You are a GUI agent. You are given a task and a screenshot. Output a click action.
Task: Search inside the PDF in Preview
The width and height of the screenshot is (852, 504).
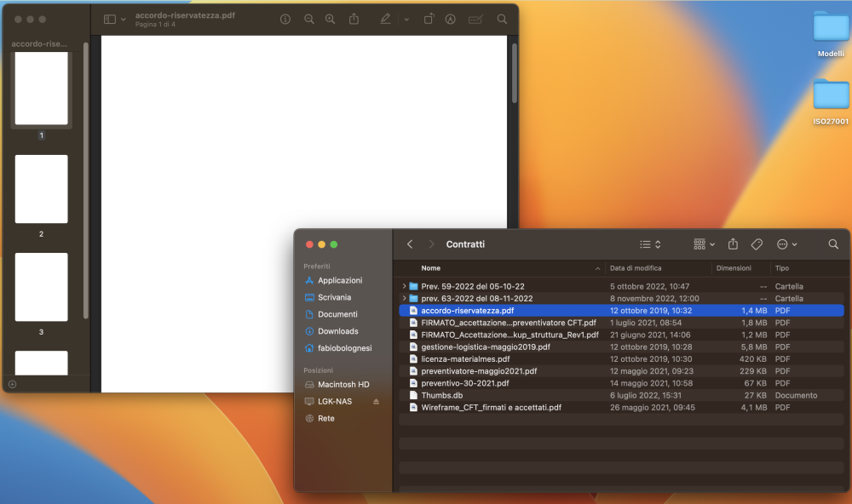point(502,19)
